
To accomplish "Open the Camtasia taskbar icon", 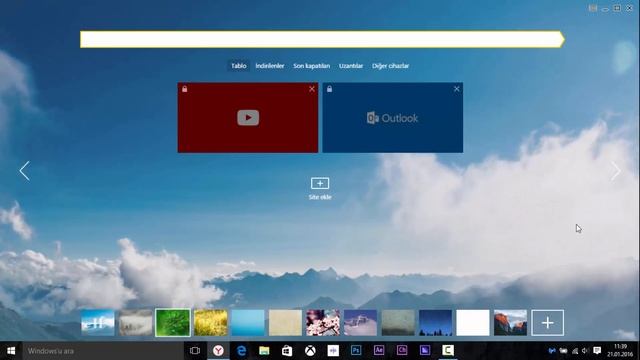I will [448, 351].
